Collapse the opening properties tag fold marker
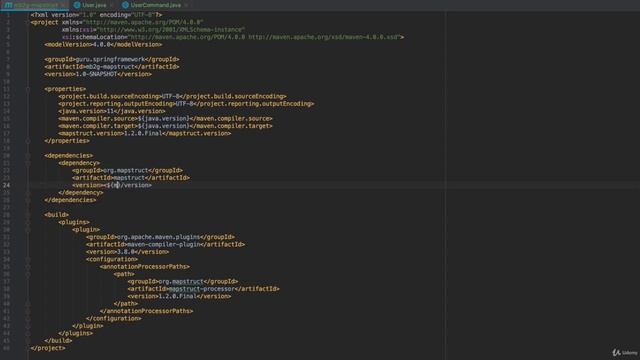Viewport: 640px width, 360px height. click(28, 89)
